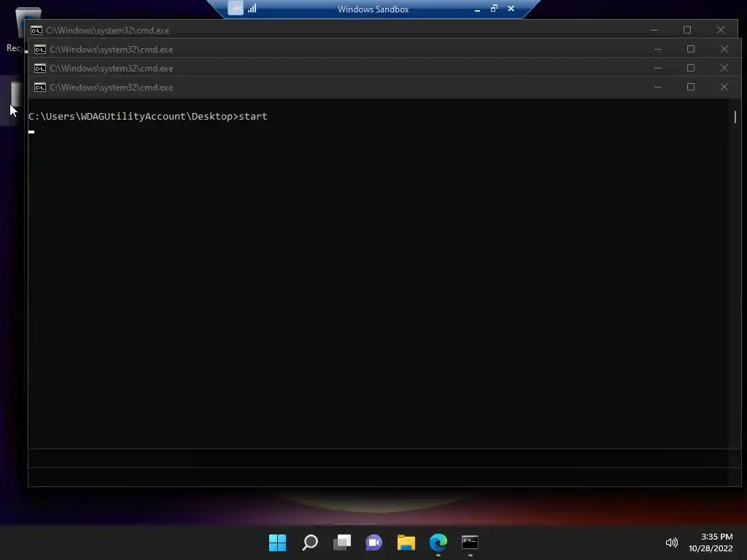Viewport: 747px width, 560px height.
Task: Close the third cmd.exe window
Action: [724, 68]
